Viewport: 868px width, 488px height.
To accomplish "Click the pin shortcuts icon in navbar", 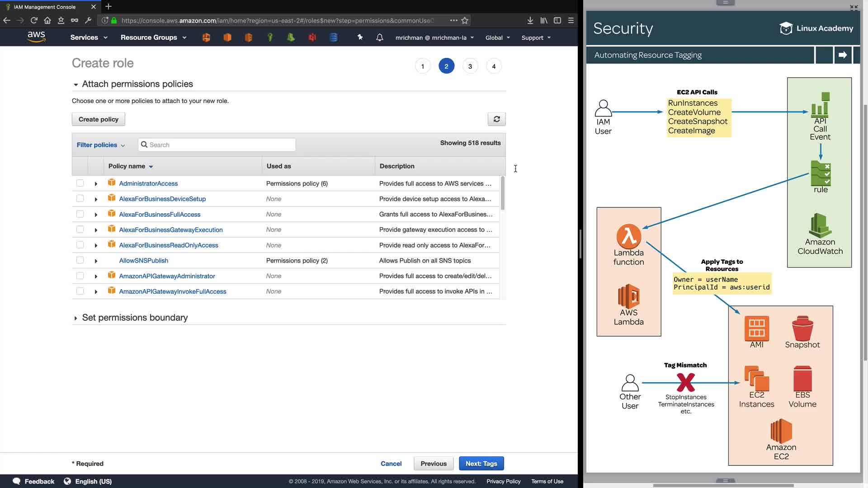I will coord(360,38).
